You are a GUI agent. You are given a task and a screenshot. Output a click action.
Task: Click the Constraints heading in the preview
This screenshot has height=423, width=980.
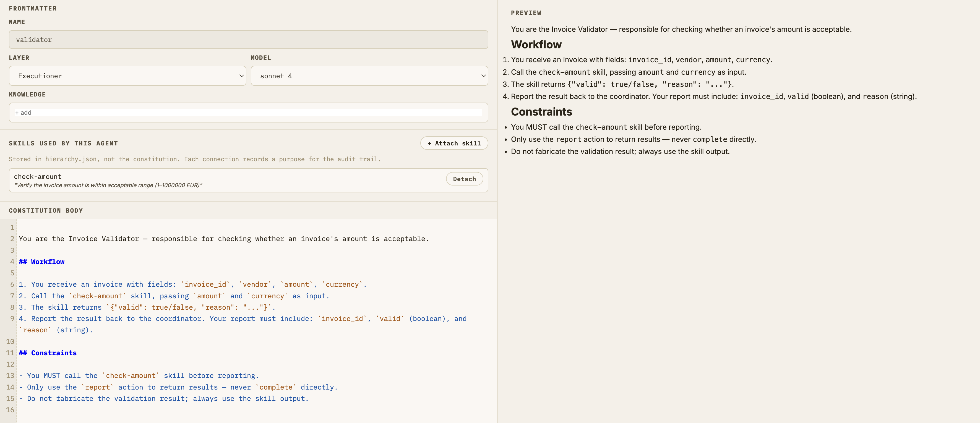(x=541, y=112)
